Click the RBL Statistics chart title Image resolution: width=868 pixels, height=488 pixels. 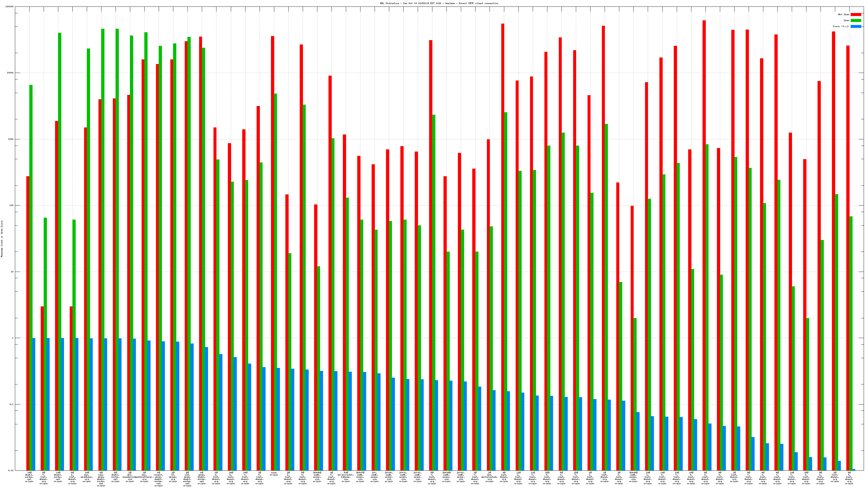pyautogui.click(x=439, y=3)
